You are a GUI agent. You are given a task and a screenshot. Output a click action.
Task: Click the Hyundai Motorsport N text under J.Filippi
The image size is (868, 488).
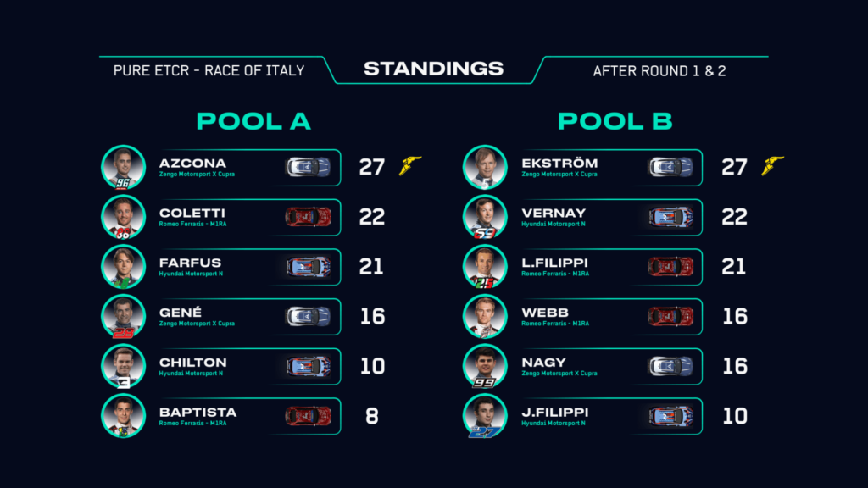[x=554, y=423]
